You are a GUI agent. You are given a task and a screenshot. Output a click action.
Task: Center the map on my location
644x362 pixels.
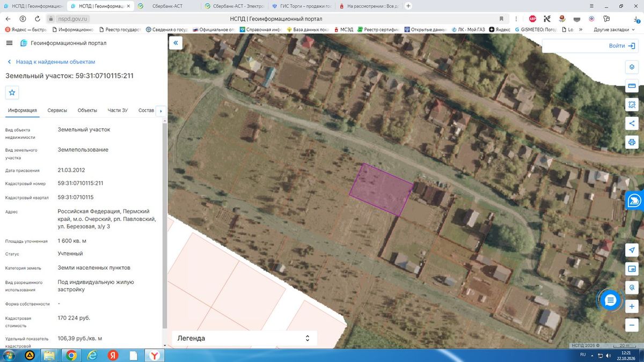tap(632, 250)
